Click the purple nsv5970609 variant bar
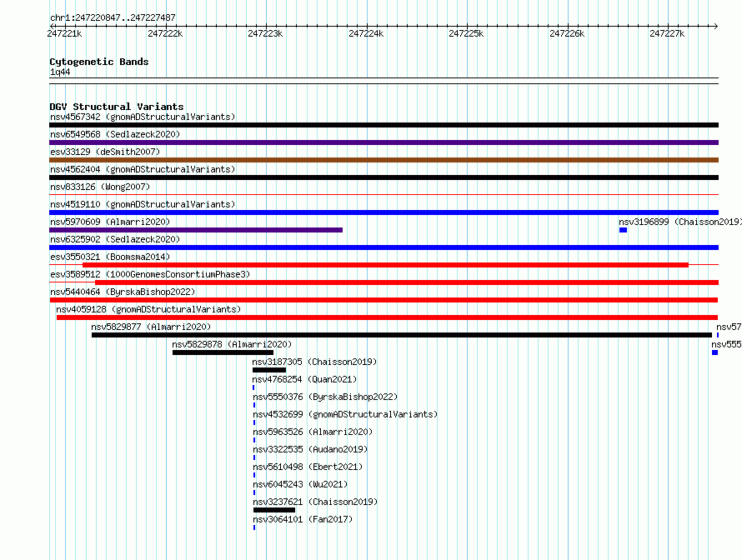The width and height of the screenshot is (742, 560). pos(196,230)
